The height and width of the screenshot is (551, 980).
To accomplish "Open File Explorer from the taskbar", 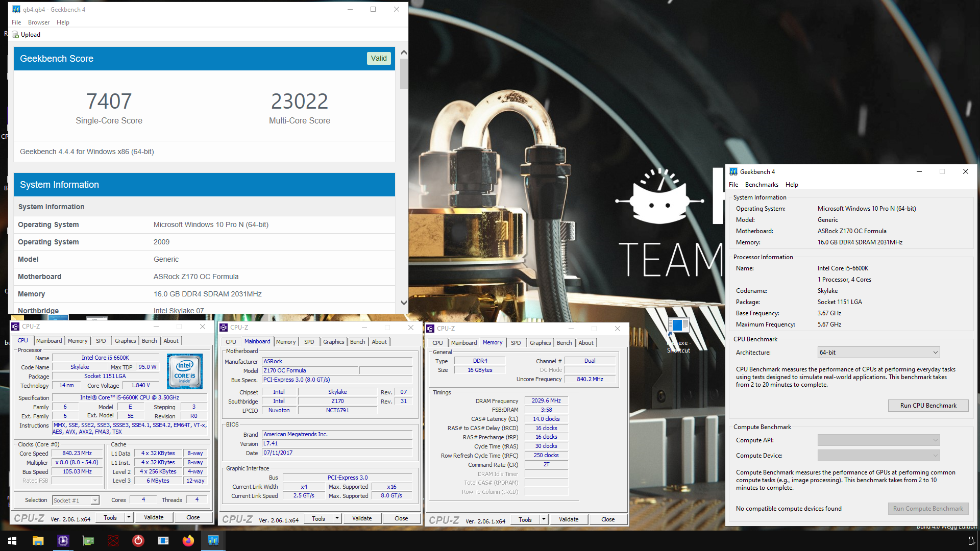I will tap(38, 541).
